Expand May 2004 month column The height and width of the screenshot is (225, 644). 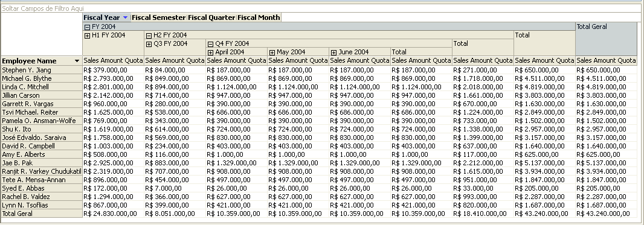(272, 52)
